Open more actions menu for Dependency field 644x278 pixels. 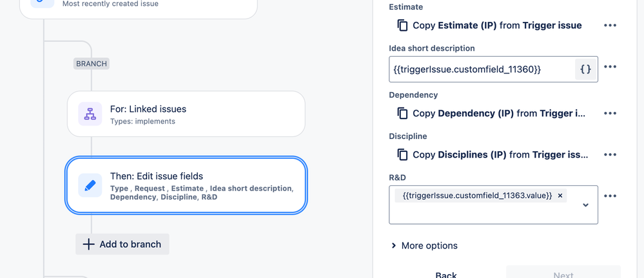click(610, 113)
